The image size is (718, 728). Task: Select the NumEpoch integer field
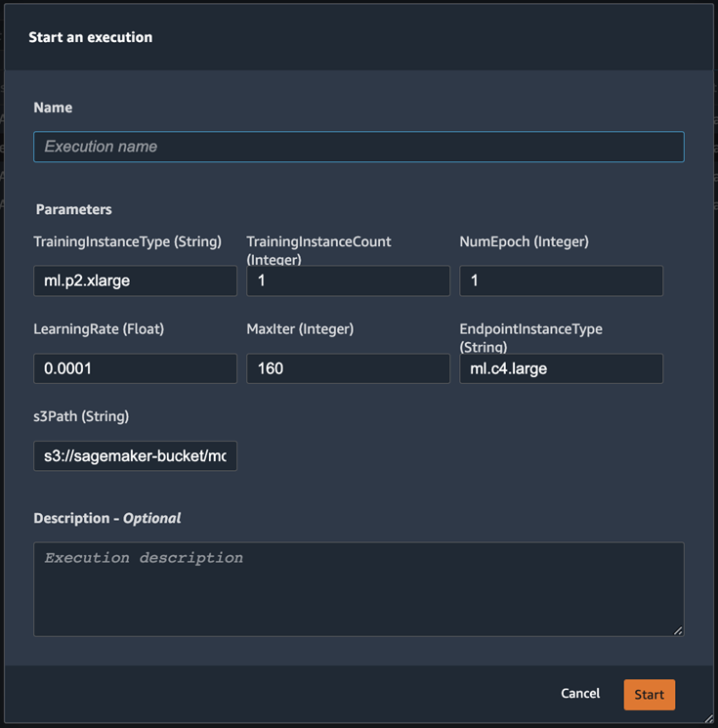pyautogui.click(x=561, y=280)
